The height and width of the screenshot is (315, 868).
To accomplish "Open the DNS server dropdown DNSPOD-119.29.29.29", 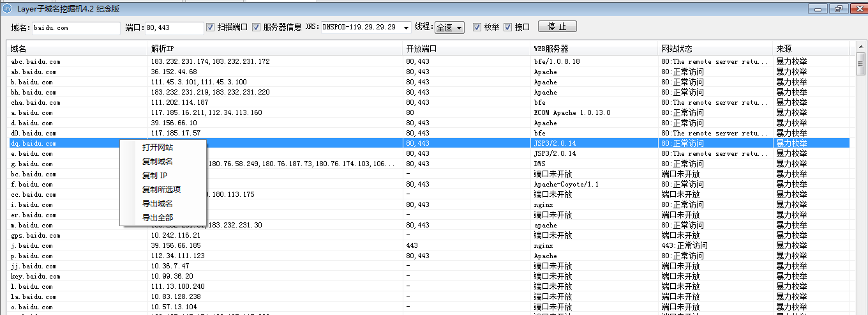I will coord(366,27).
